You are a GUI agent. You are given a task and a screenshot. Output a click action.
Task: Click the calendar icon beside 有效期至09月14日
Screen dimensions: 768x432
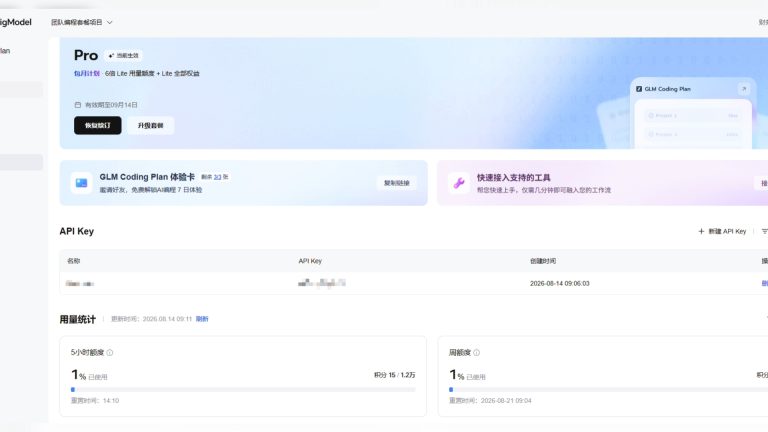click(77, 105)
